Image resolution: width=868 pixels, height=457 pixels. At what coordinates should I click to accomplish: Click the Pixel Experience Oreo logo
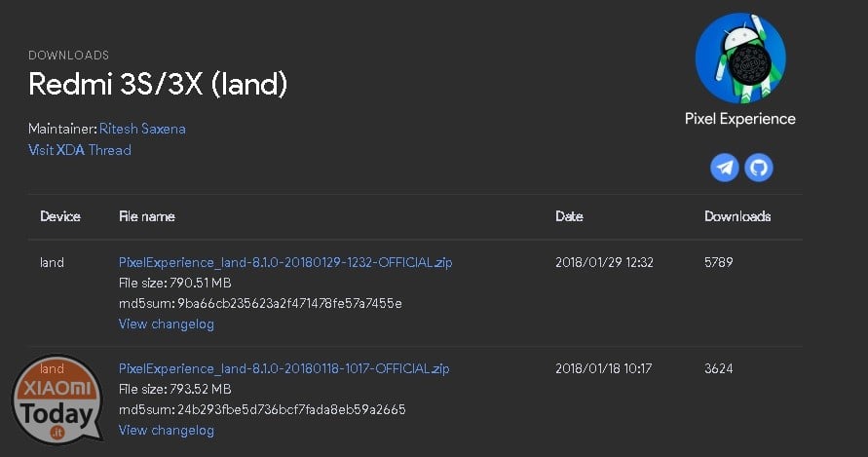[x=740, y=58]
